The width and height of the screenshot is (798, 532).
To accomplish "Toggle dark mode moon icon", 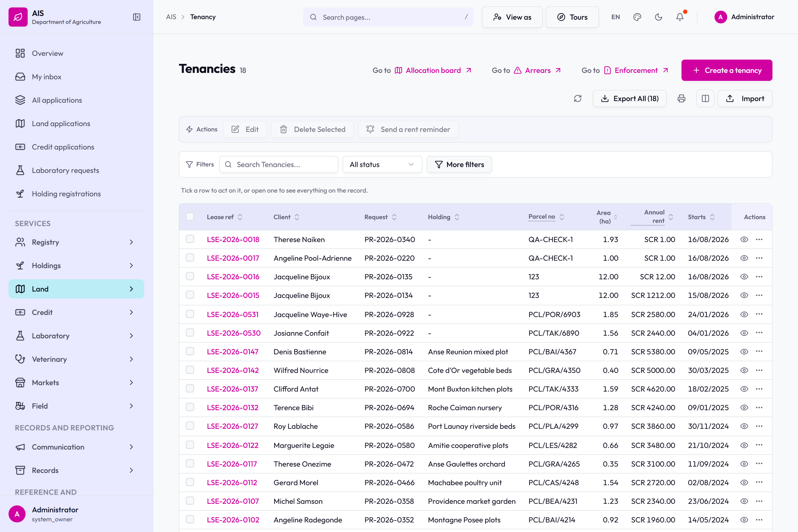I will [x=659, y=17].
